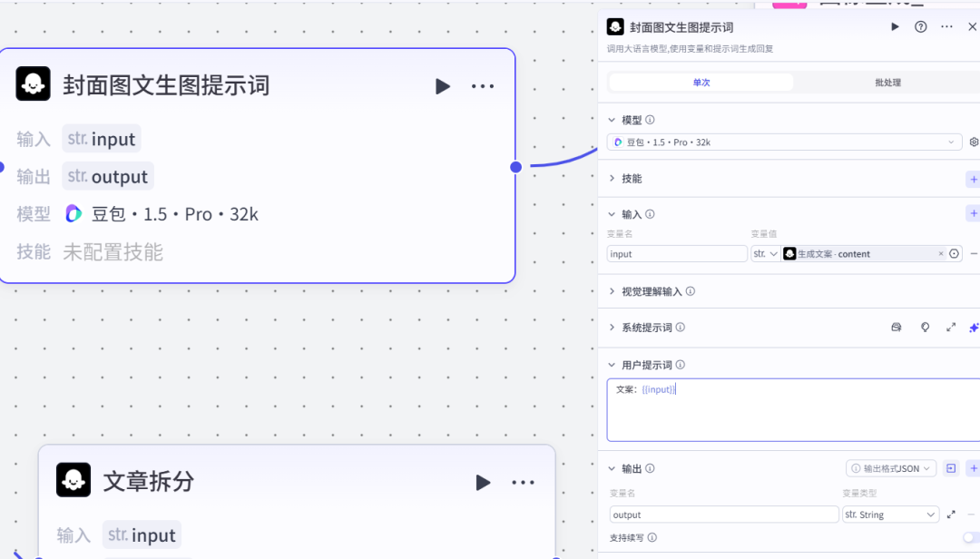This screenshot has width=980, height=559.
Task: Open prompt library icon in 系统提示词
Action: [897, 327]
